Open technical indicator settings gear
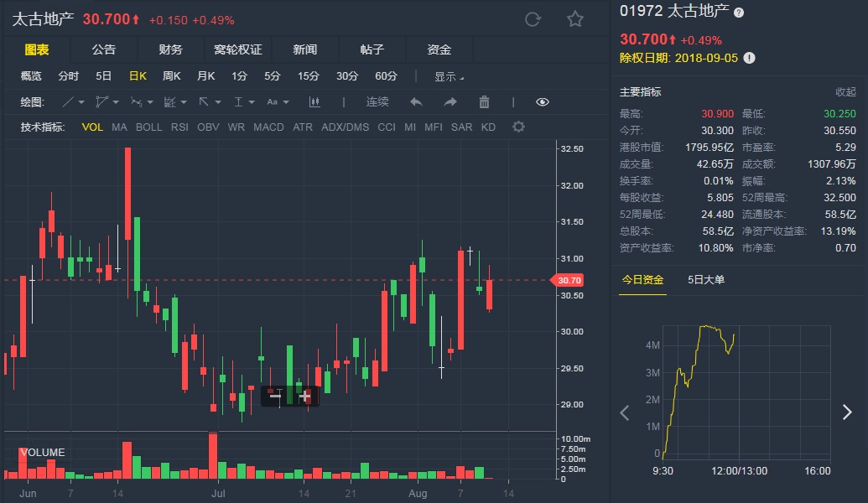This screenshot has height=503, width=868. pos(518,127)
